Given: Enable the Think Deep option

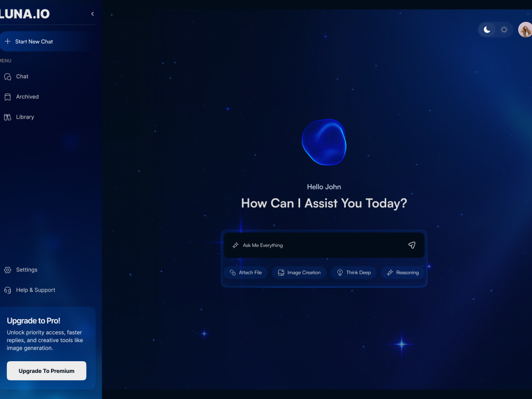Looking at the screenshot, I should pyautogui.click(x=354, y=272).
